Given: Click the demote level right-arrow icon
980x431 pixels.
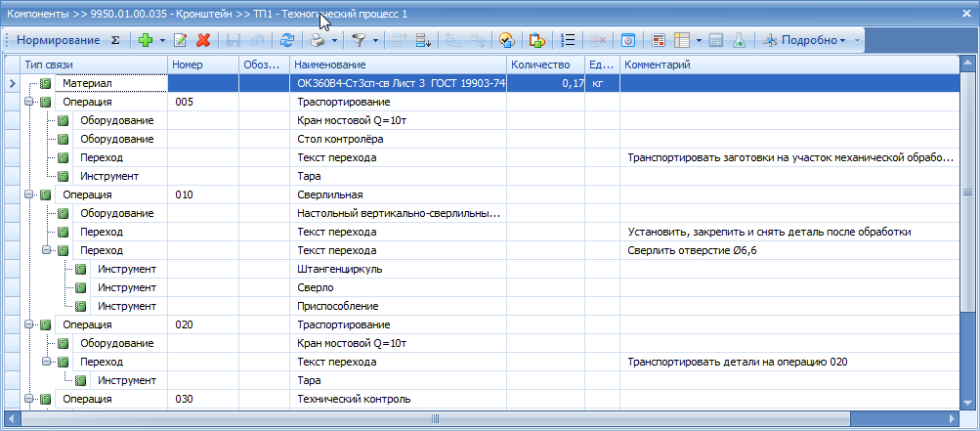Looking at the screenshot, I should tap(477, 40).
